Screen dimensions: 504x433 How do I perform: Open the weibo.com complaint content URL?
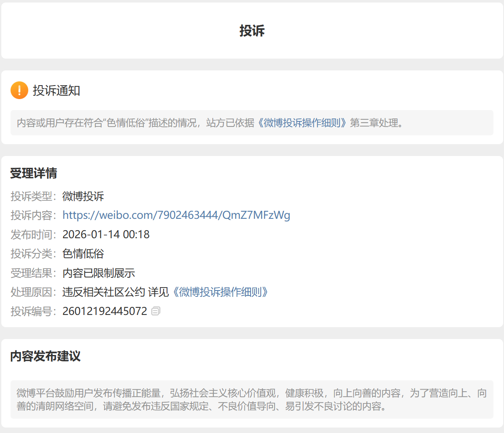(x=176, y=215)
